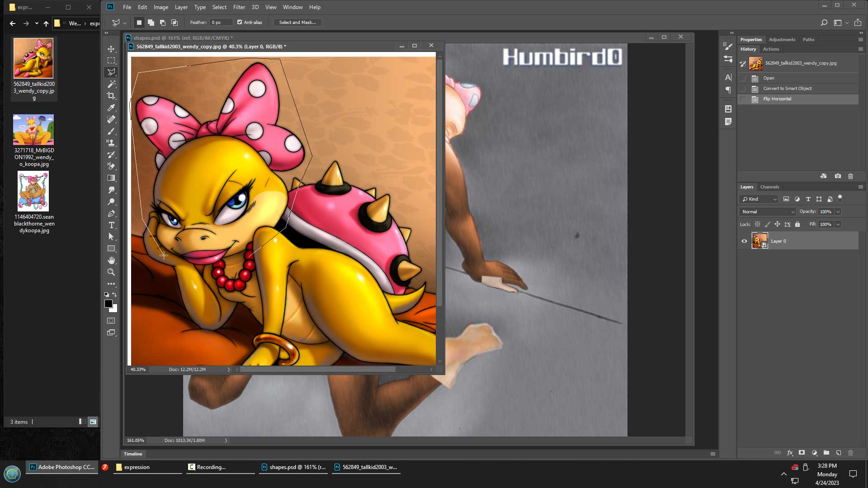Select the Horizontal Type tool
Screen dimensions: 868x488
(111, 225)
